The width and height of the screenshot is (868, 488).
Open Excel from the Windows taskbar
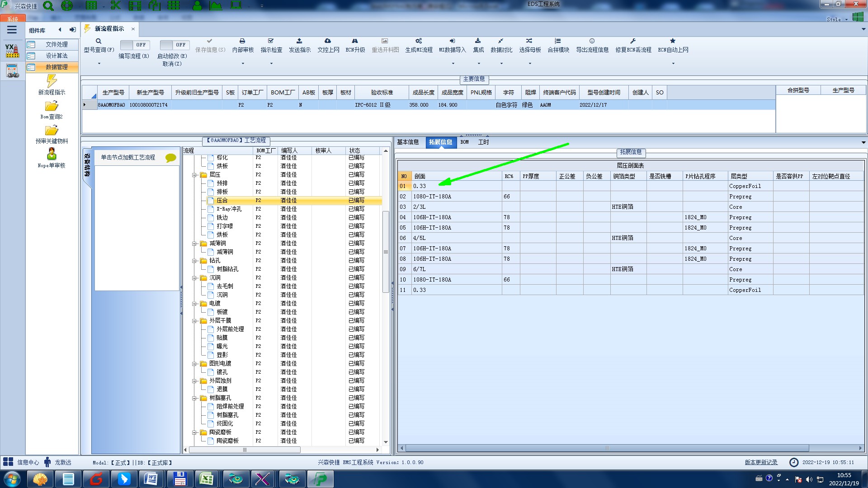[207, 479]
